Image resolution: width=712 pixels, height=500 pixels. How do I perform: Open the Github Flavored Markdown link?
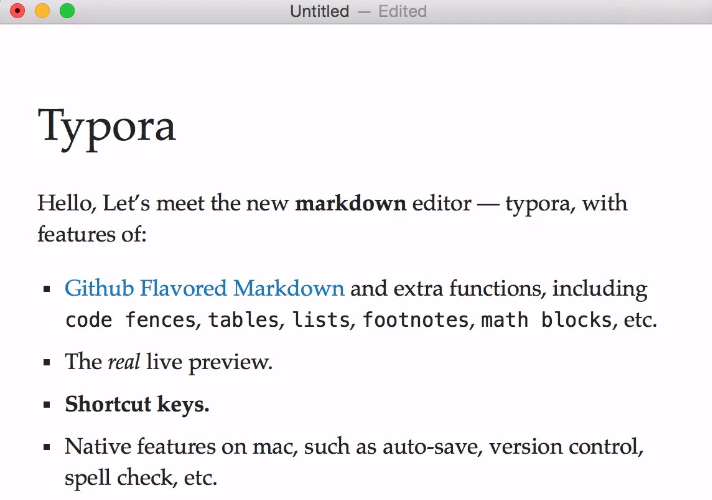tap(204, 288)
